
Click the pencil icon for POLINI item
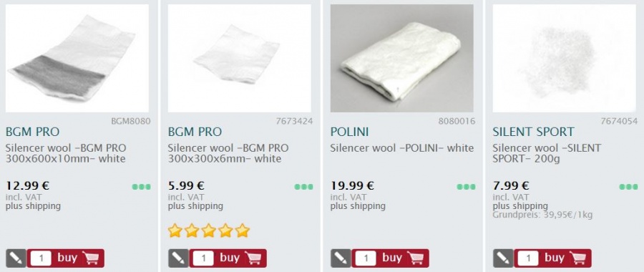click(341, 258)
